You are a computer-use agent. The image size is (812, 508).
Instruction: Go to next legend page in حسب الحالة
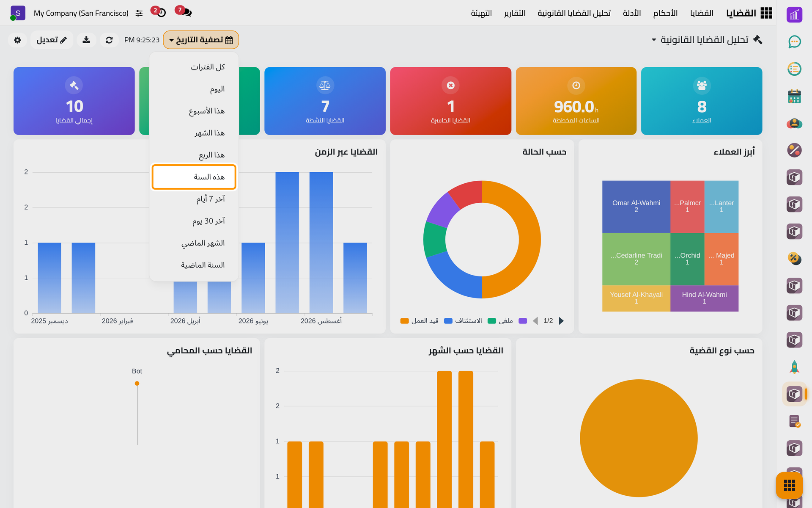click(561, 321)
